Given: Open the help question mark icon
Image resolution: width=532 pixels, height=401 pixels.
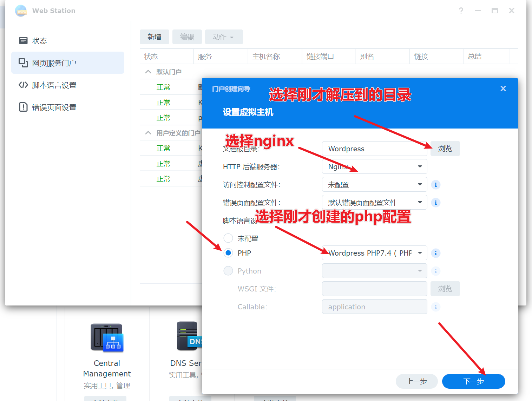Looking at the screenshot, I should (x=461, y=11).
